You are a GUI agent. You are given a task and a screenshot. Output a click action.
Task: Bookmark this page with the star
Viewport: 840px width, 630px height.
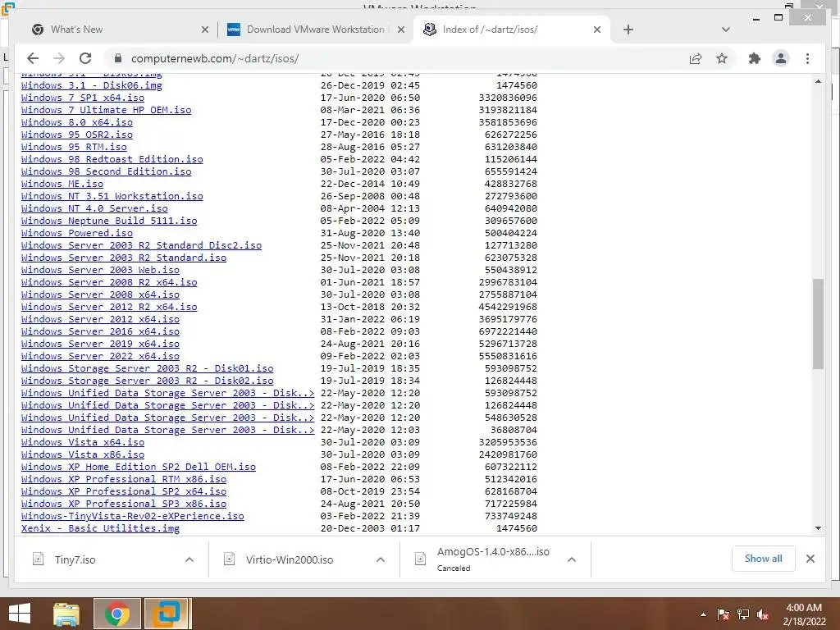(722, 58)
